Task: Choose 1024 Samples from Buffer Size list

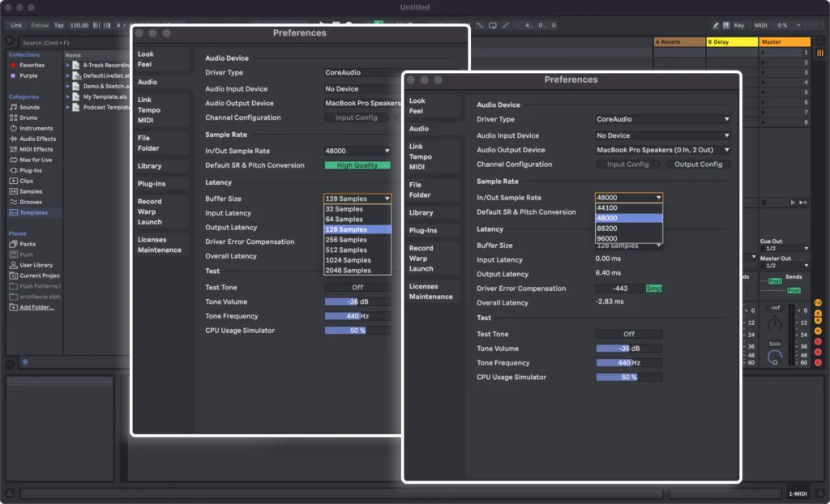Action: click(x=357, y=260)
